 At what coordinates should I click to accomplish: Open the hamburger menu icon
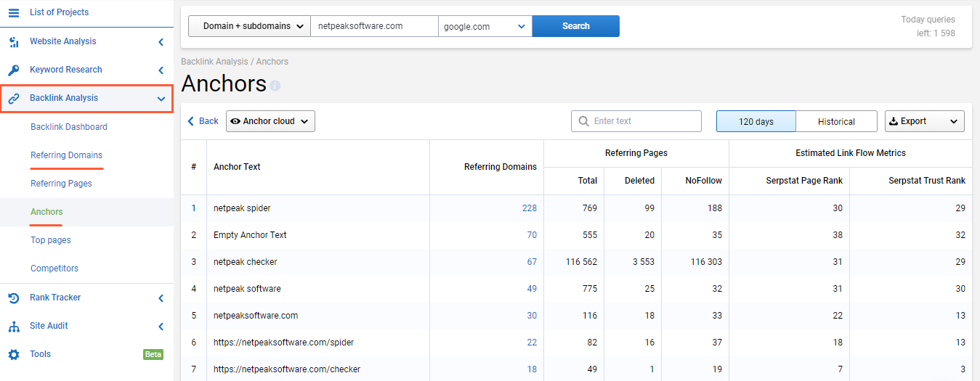click(14, 12)
